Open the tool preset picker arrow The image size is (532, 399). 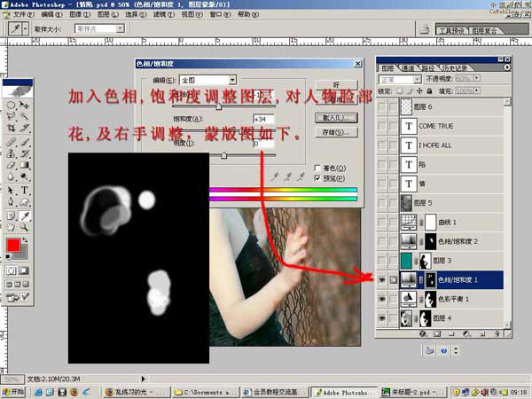pyautogui.click(x=26, y=29)
